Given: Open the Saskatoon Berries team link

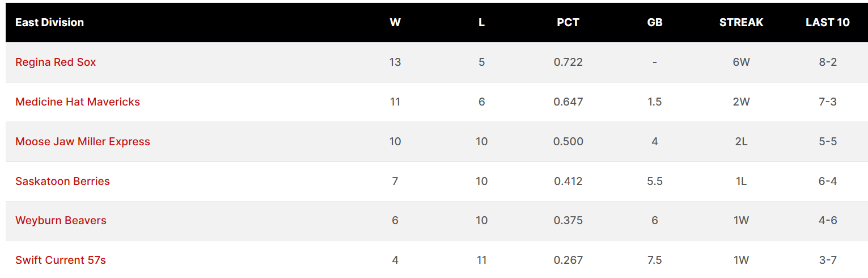Looking at the screenshot, I should point(62,182).
